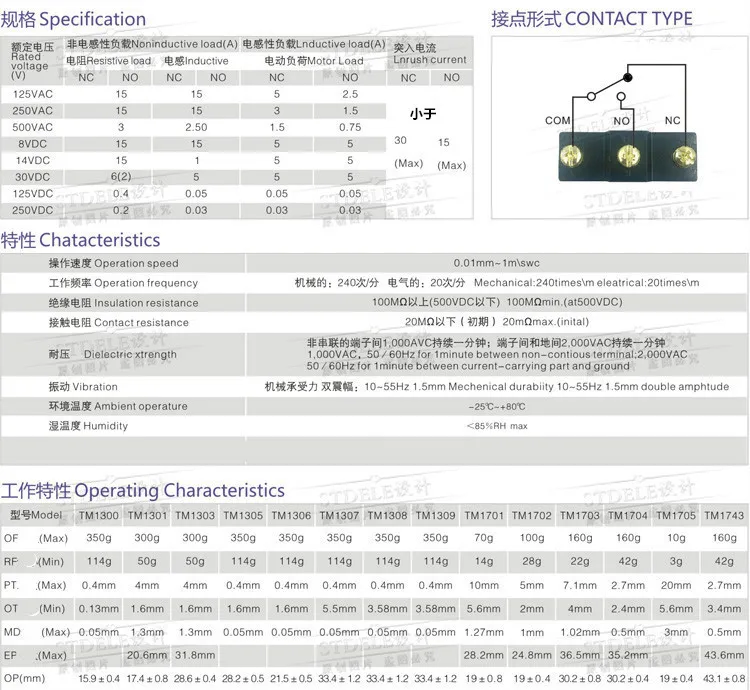Click the OT (Min) row label
Image resolution: width=750 pixels, height=690 pixels.
coord(34,609)
